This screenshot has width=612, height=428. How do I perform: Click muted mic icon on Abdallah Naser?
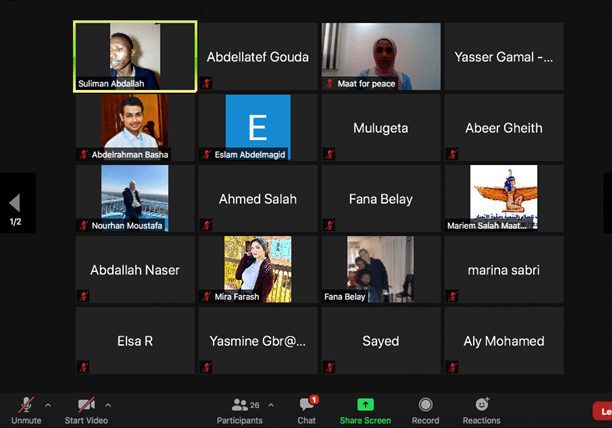pyautogui.click(x=84, y=296)
